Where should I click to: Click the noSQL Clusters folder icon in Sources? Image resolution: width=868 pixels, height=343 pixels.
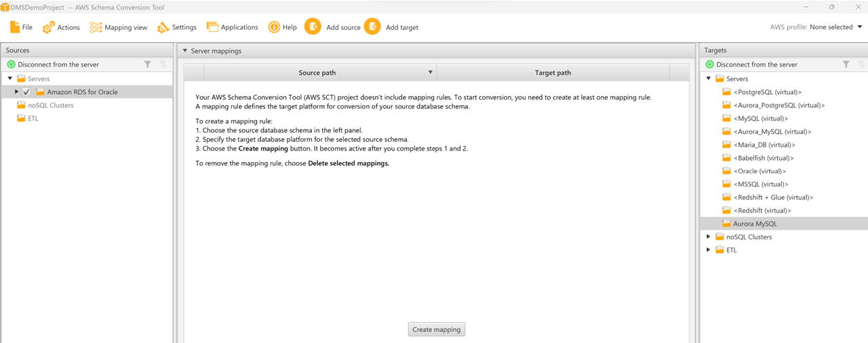pos(21,105)
